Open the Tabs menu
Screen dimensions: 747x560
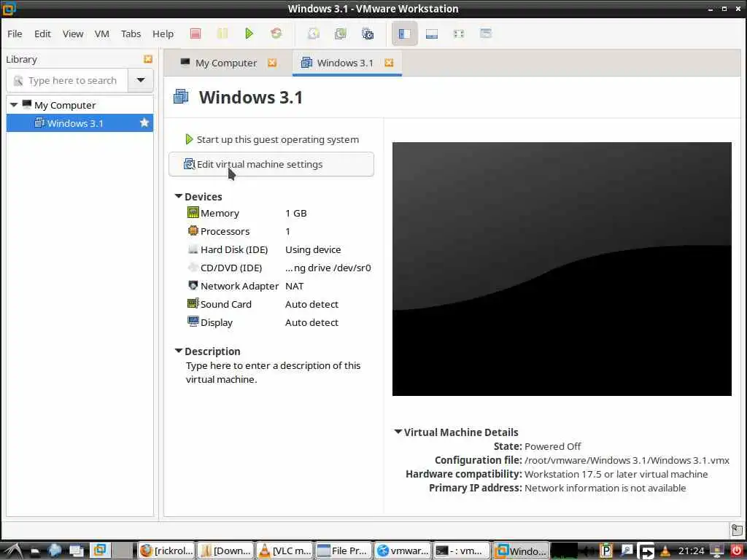[x=131, y=34]
